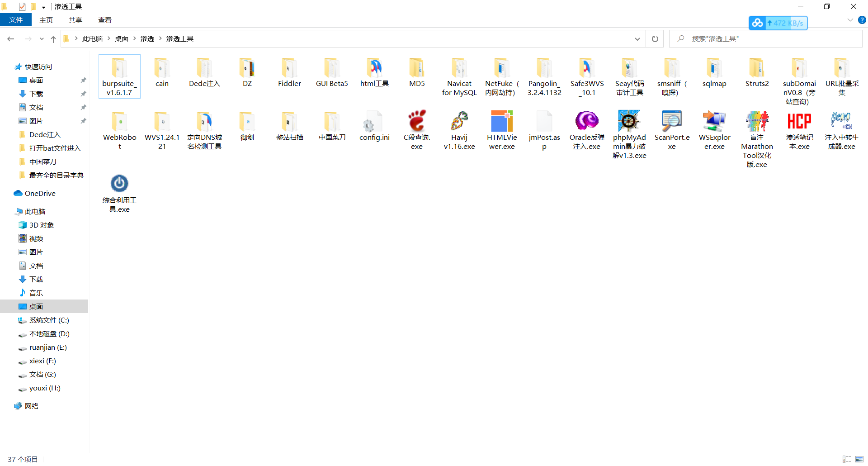Click the sqlmap folder icon

pyautogui.click(x=714, y=68)
